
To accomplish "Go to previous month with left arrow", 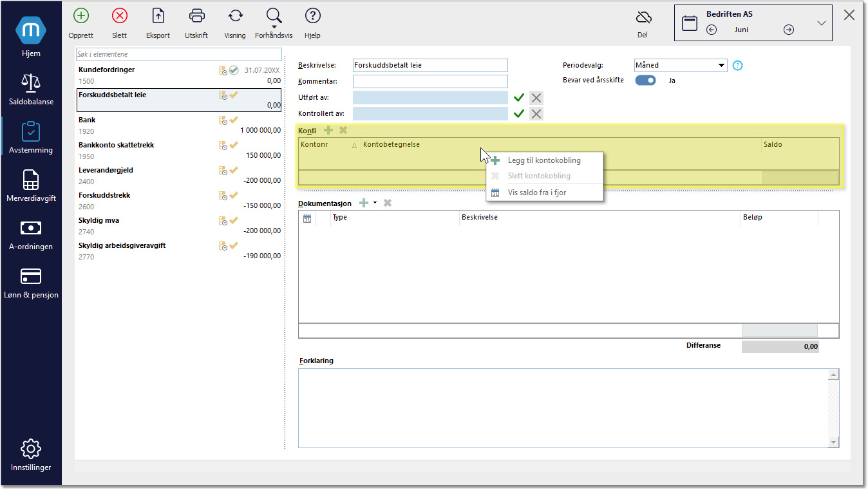I will [712, 30].
